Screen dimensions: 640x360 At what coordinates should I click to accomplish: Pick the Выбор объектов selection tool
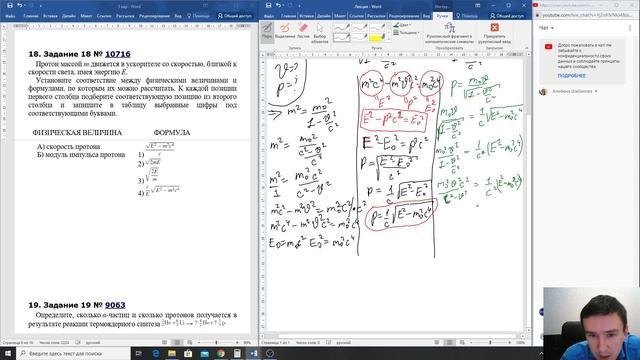click(320, 33)
